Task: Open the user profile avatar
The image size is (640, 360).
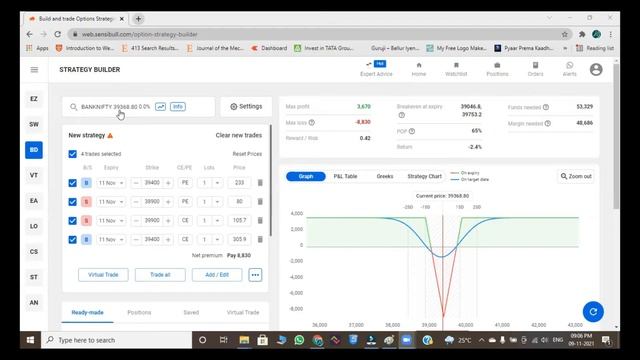Action: click(596, 69)
